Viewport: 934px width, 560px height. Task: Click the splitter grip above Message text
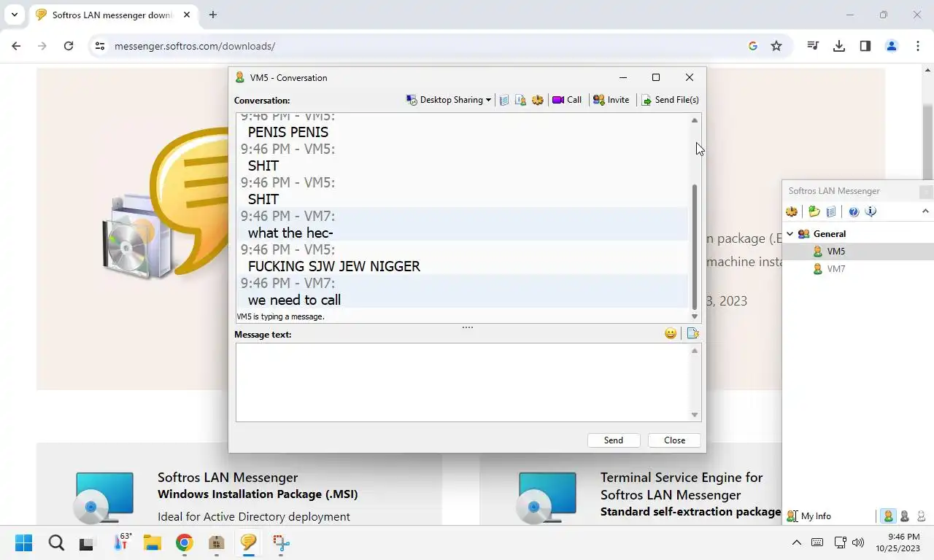tap(468, 327)
